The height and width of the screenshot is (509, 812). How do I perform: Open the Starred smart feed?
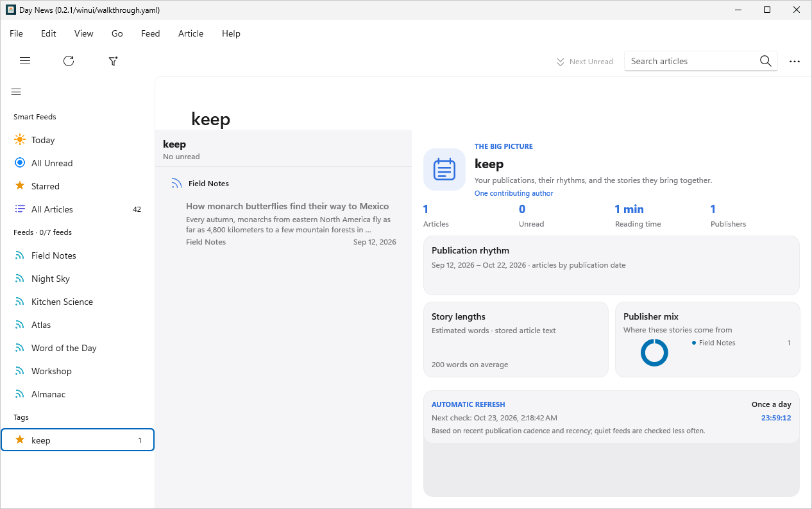point(78,186)
